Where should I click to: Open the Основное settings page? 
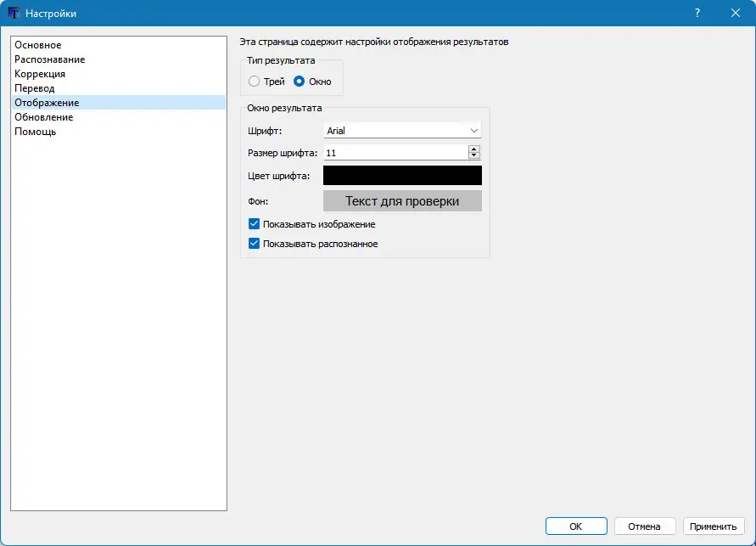tap(119, 45)
